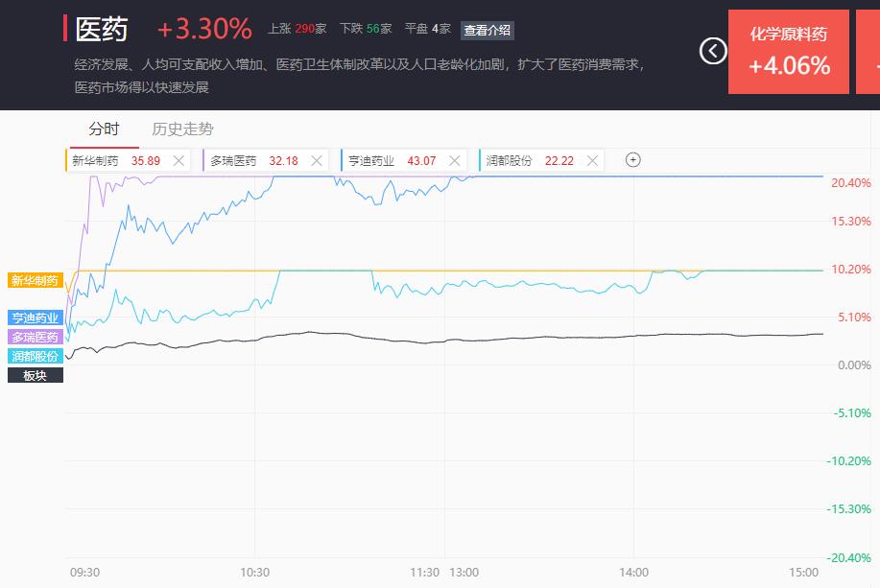Click the 11:30 time label
The image size is (880, 588).
(424, 573)
